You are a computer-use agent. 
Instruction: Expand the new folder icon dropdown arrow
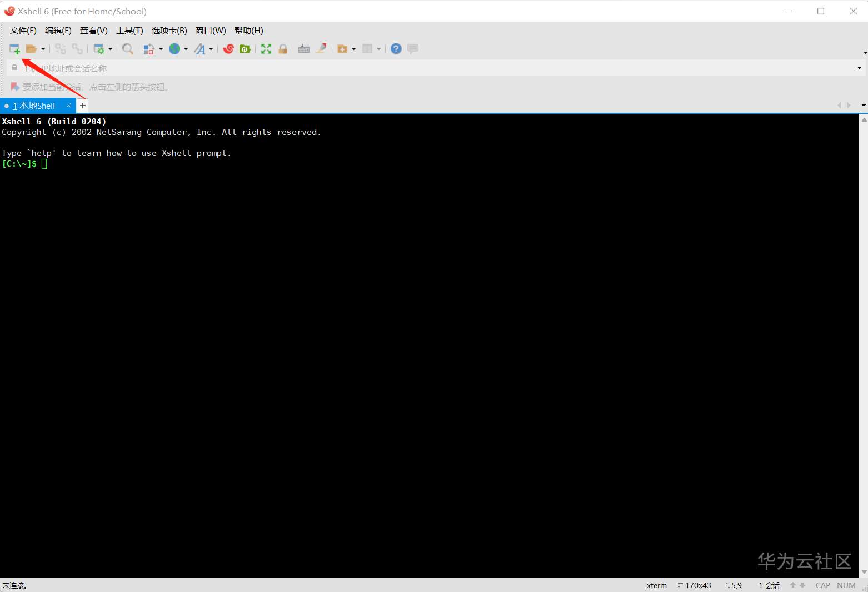coord(353,49)
